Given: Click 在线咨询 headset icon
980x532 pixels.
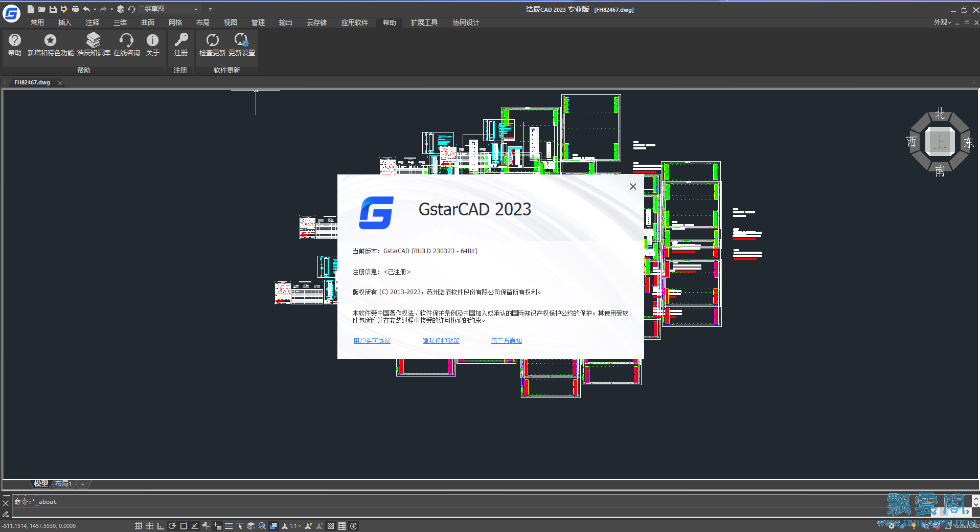Looking at the screenshot, I should tap(126, 40).
